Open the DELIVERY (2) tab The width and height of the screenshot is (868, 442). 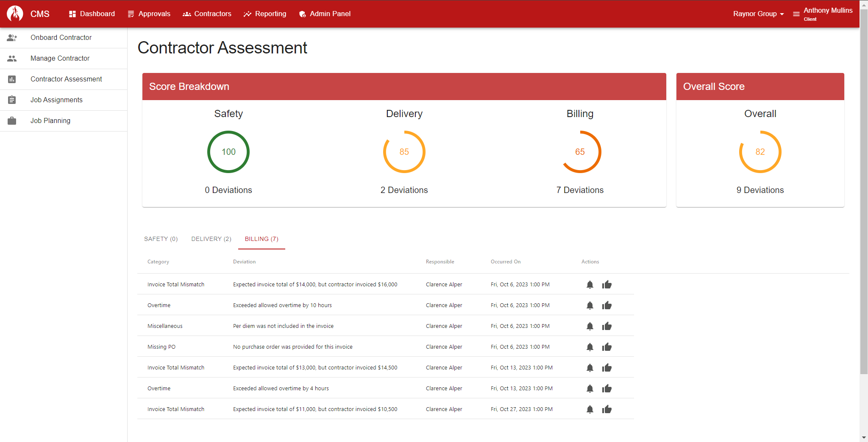point(211,239)
